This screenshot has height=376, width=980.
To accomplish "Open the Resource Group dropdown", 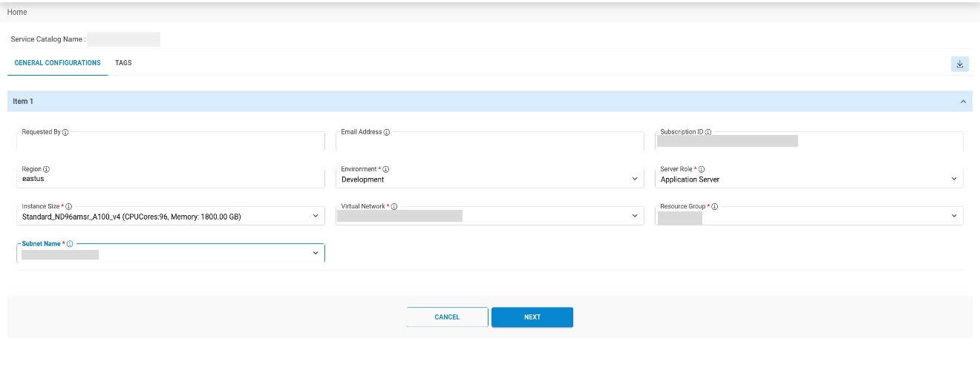I will [809, 216].
